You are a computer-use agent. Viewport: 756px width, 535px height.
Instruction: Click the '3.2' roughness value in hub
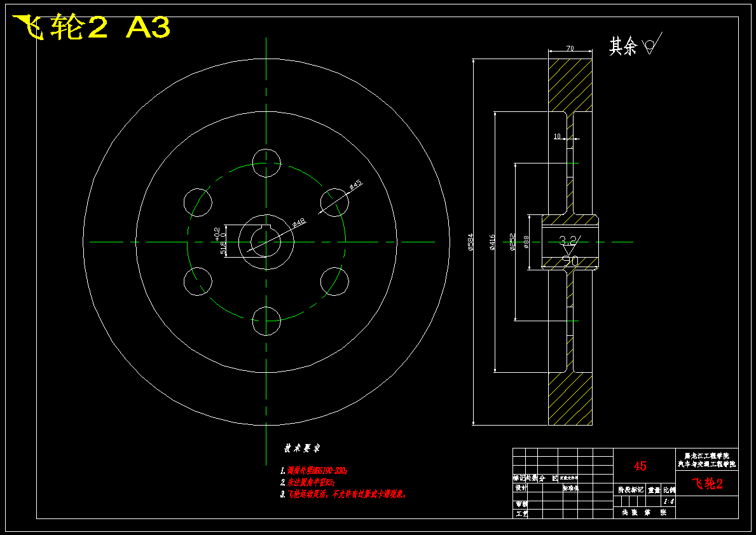coord(568,239)
